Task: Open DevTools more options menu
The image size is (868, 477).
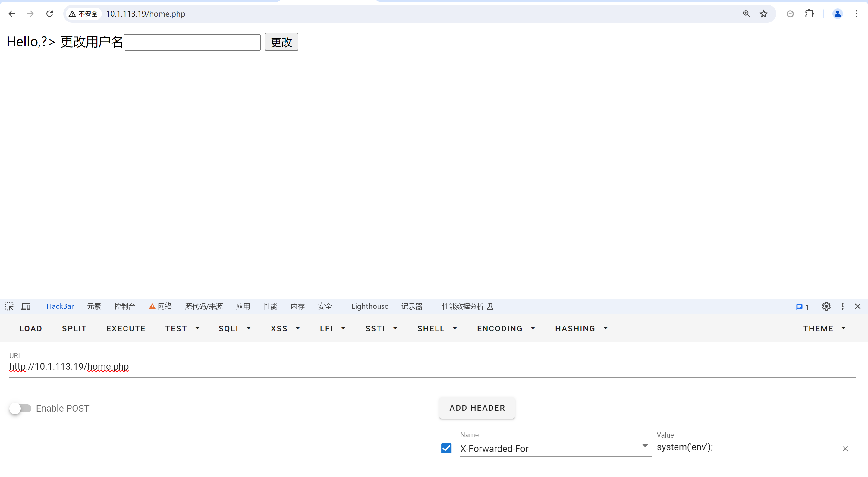Action: pyautogui.click(x=842, y=306)
